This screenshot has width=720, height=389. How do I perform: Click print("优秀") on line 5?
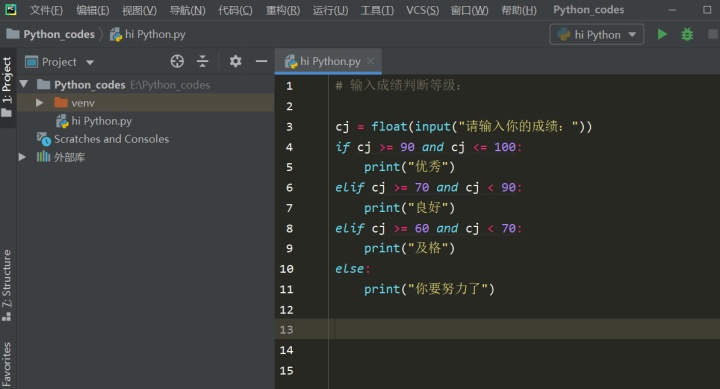point(409,167)
